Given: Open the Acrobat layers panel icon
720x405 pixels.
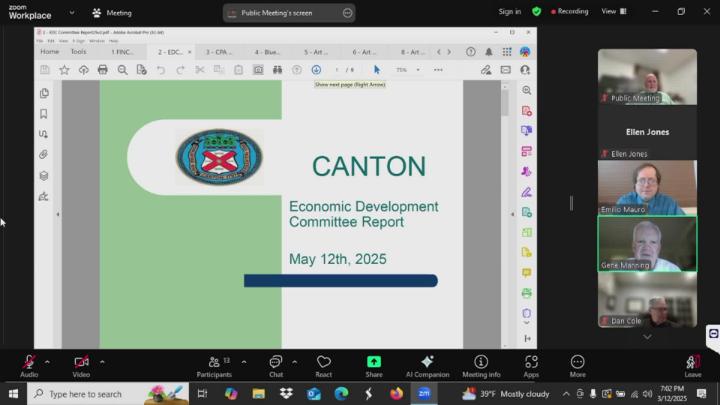Looking at the screenshot, I should 44,175.
